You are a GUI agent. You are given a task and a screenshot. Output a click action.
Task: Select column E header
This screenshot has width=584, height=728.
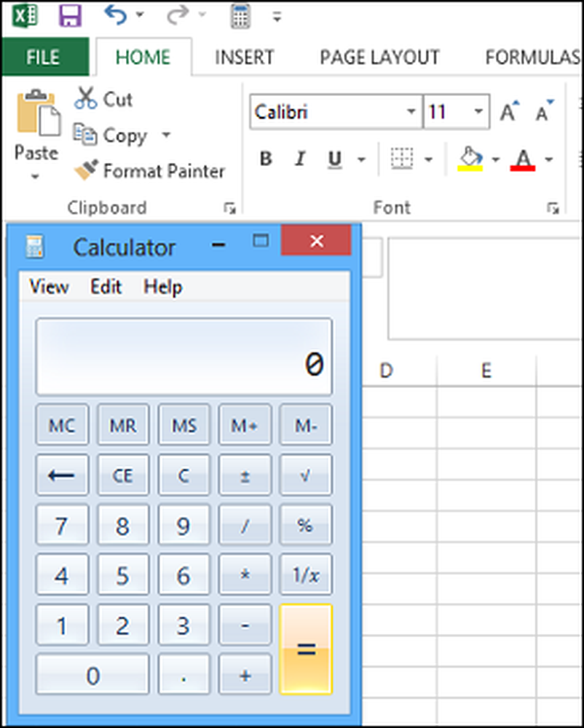point(486,371)
